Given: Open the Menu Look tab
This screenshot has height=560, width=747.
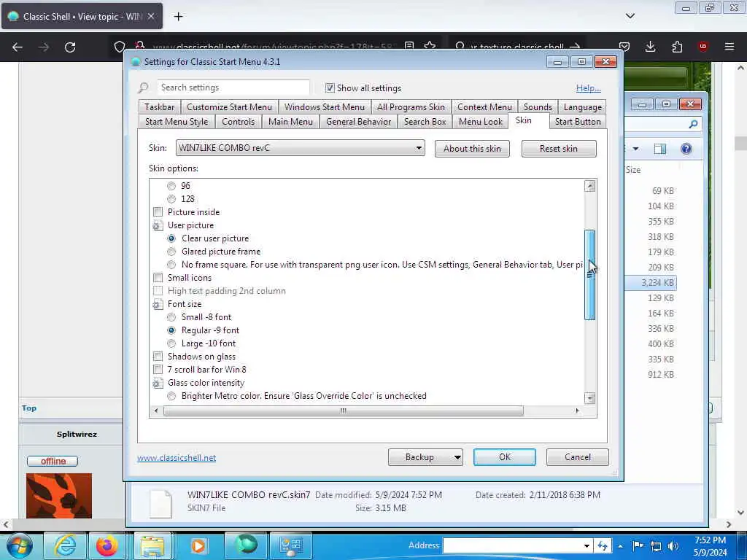Looking at the screenshot, I should tap(481, 122).
